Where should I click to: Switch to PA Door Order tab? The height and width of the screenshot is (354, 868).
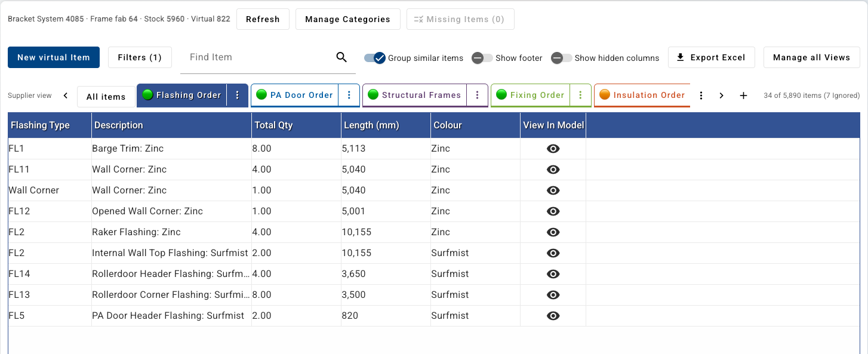pos(295,95)
